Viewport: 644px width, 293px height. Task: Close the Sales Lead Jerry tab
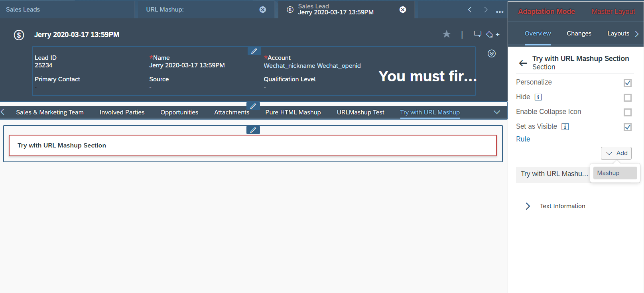(x=403, y=10)
